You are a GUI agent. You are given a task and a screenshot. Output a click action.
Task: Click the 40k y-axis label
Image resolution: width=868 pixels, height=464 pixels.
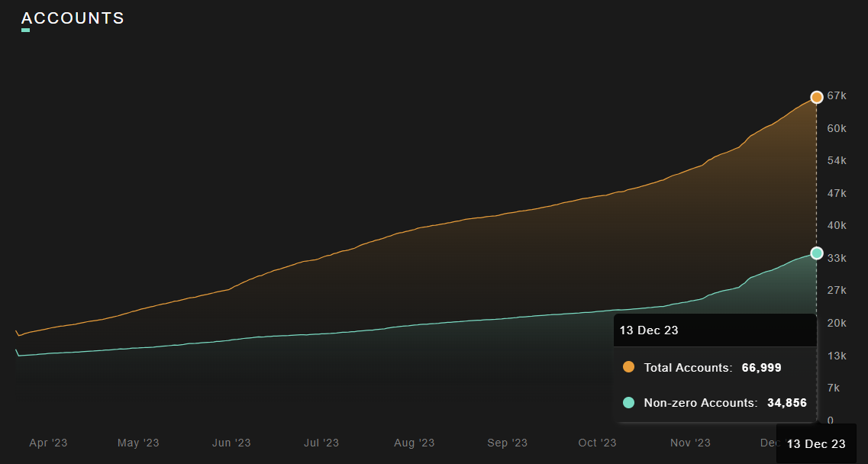(x=837, y=225)
